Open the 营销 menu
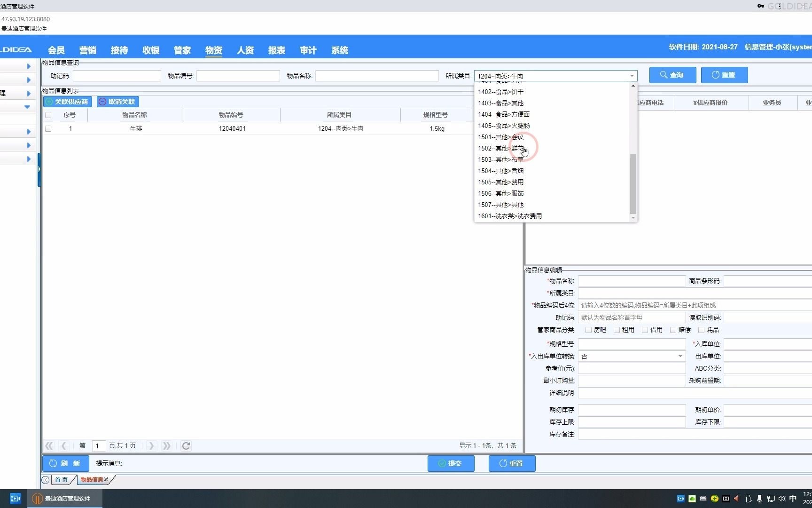 pyautogui.click(x=88, y=50)
